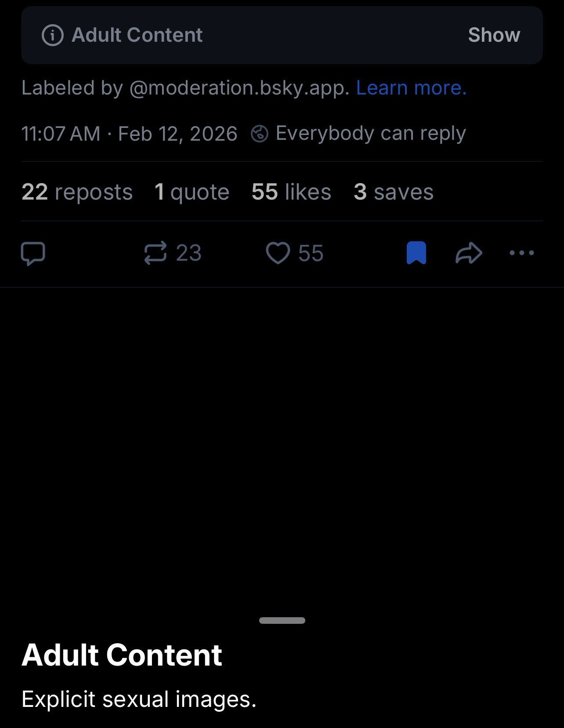The image size is (564, 728).
Task: Click the Explicit sexual images description
Action: tap(139, 699)
